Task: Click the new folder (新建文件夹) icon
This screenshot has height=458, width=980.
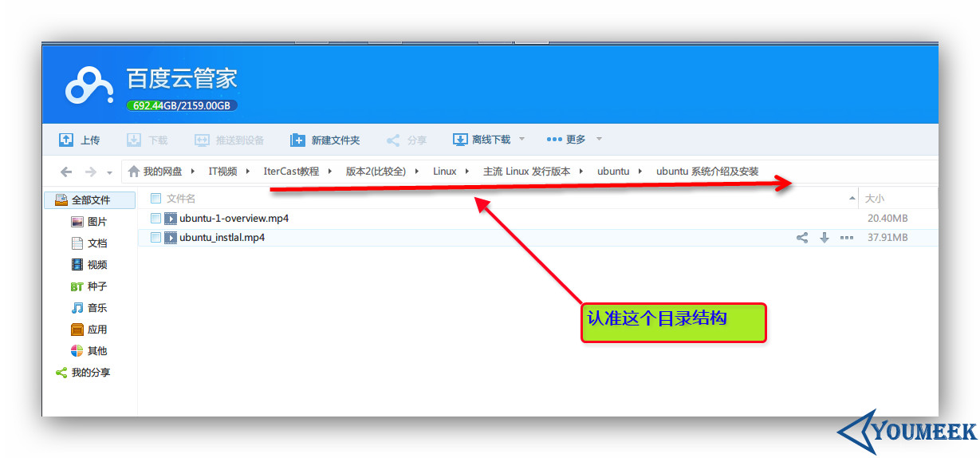Action: tap(297, 140)
